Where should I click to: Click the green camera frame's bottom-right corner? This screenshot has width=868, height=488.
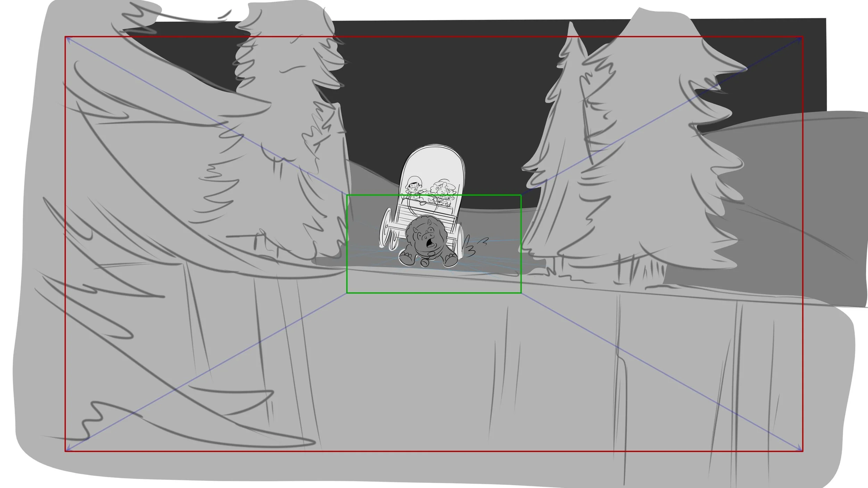521,293
